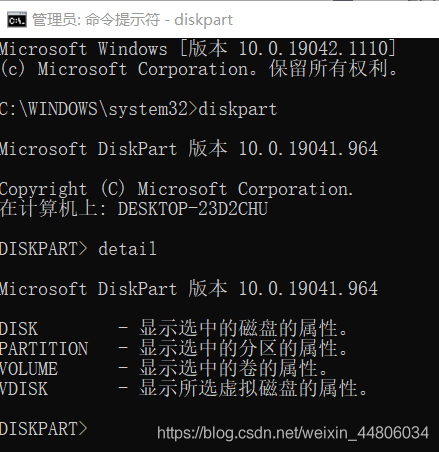Open the command prompt system menu icon

tap(17, 20)
